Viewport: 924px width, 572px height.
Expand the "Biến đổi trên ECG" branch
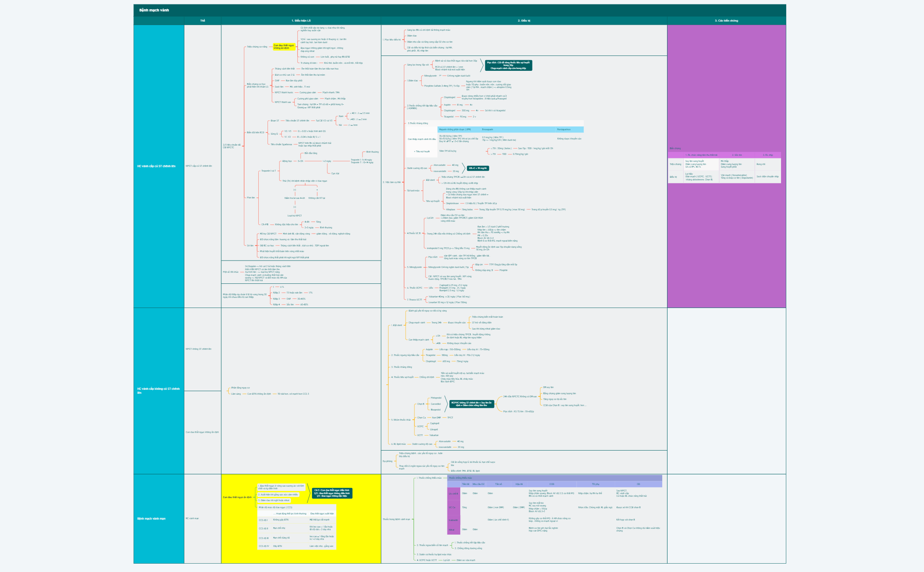(x=255, y=132)
